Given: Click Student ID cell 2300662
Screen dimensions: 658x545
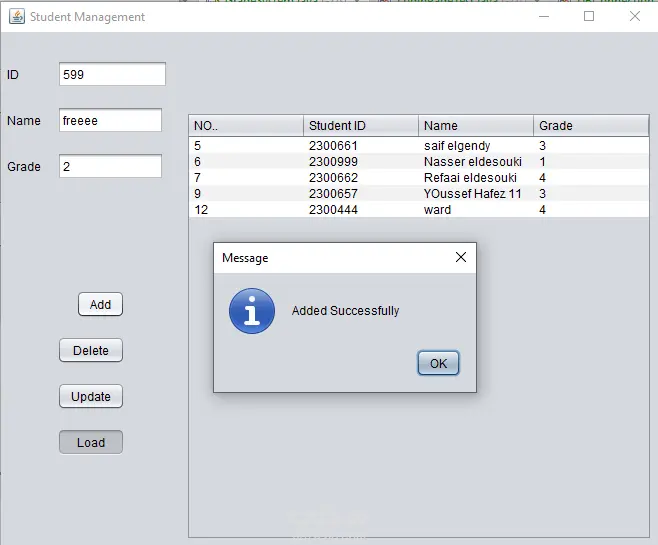Looking at the screenshot, I should tap(361, 177).
